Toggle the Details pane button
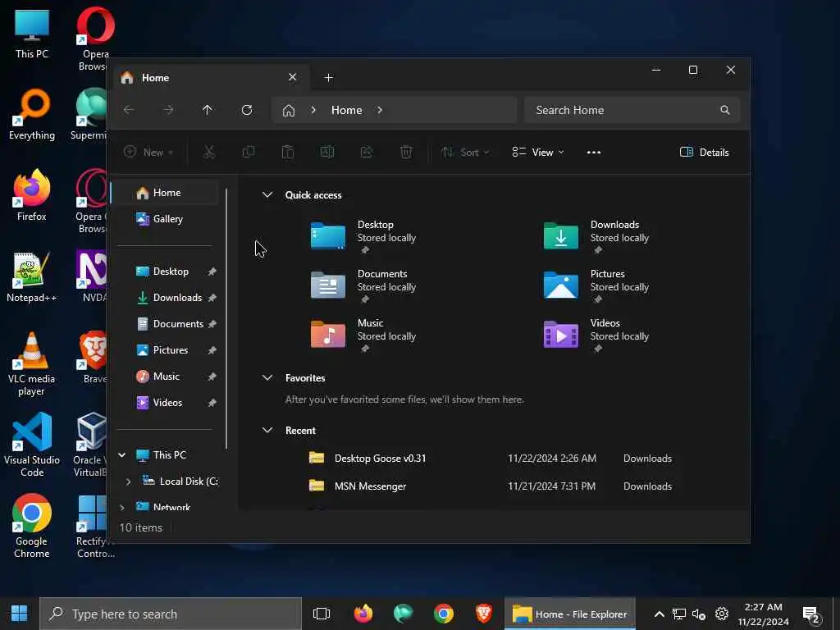Viewport: 840px width, 630px height. (x=704, y=152)
